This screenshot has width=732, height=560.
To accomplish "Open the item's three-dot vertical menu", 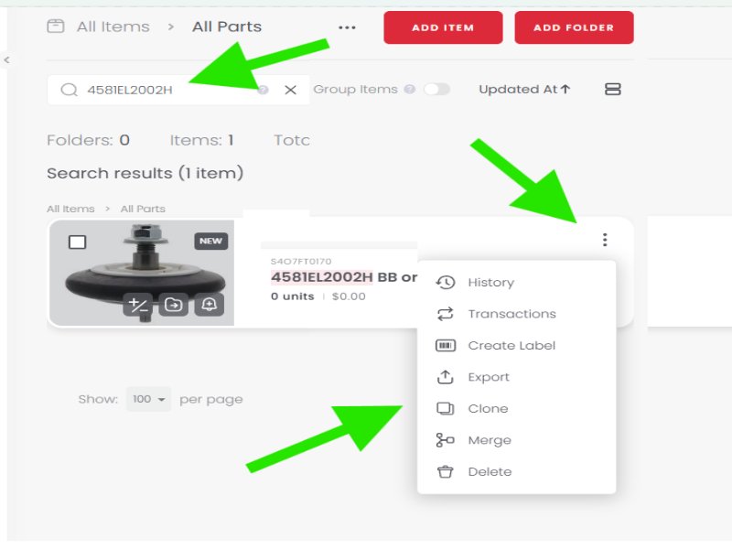I will click(x=604, y=241).
